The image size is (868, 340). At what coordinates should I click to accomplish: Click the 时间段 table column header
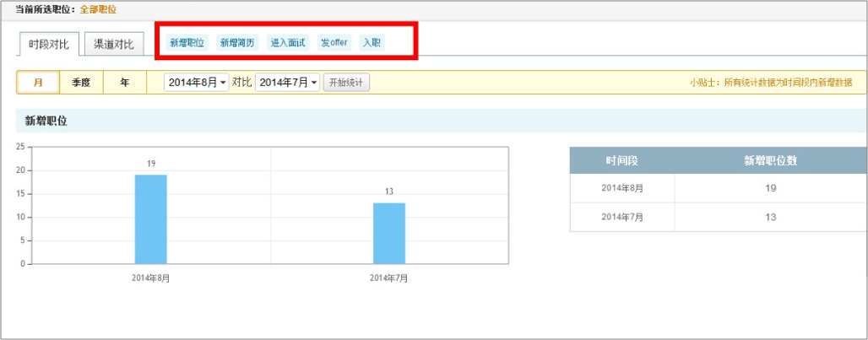621,160
